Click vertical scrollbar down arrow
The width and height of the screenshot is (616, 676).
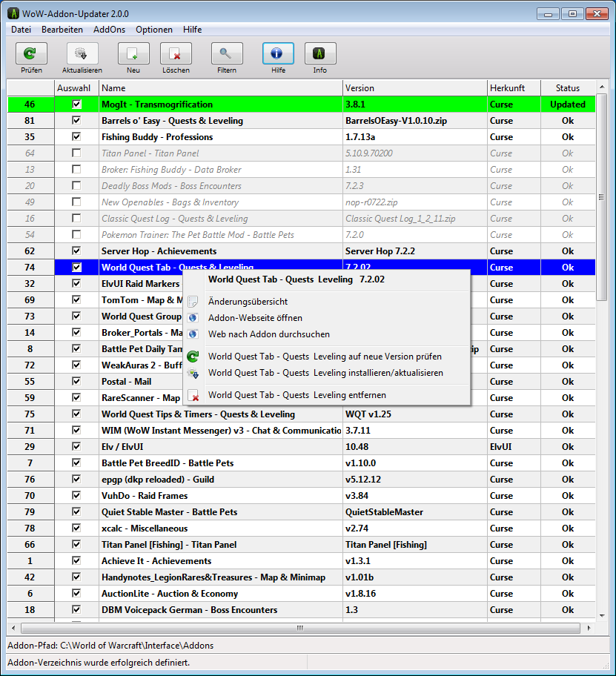click(602, 616)
